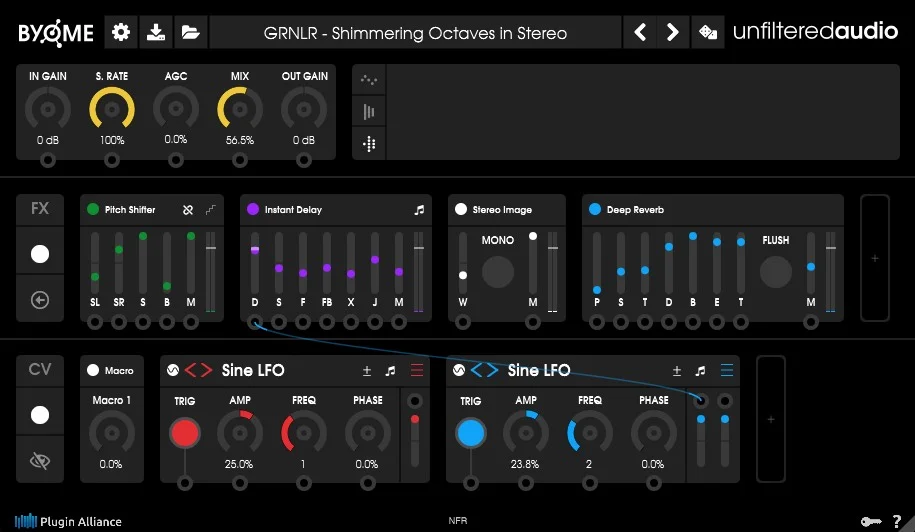Adjust the red Sine LFO AMP knob

(x=240, y=433)
